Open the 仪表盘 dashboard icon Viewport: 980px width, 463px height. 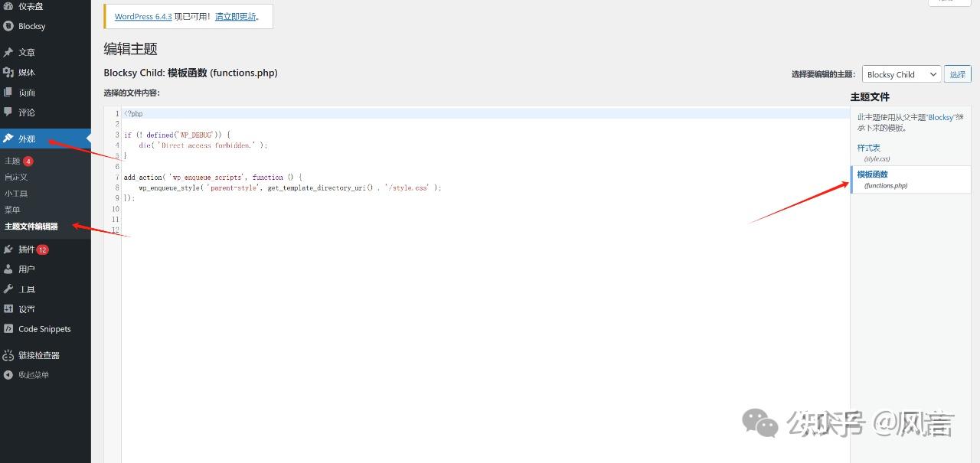8,6
